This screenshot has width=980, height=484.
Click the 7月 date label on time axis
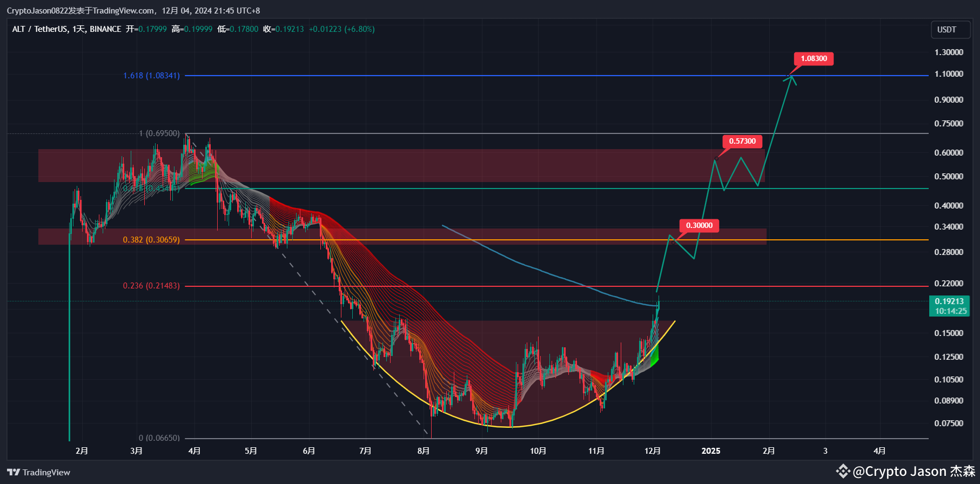[365, 451]
